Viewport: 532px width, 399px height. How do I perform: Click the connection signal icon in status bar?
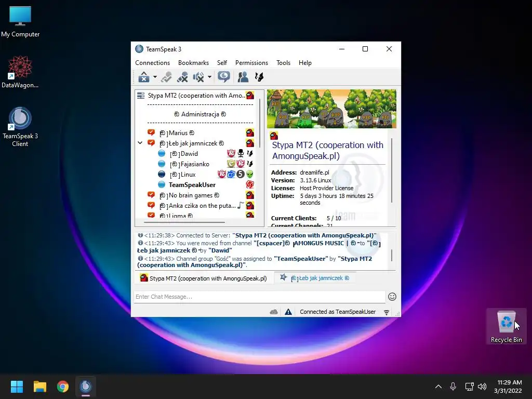click(x=387, y=312)
